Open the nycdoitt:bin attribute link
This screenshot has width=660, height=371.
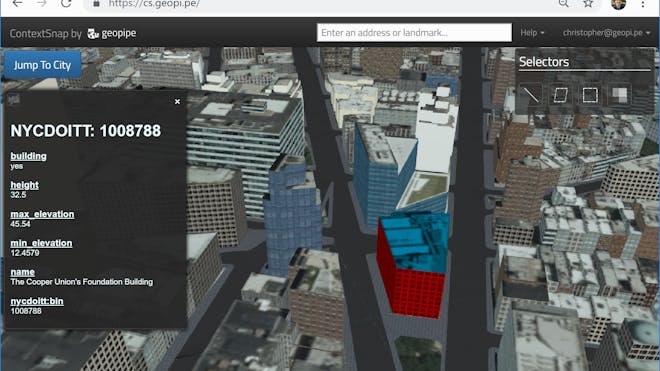pos(37,302)
